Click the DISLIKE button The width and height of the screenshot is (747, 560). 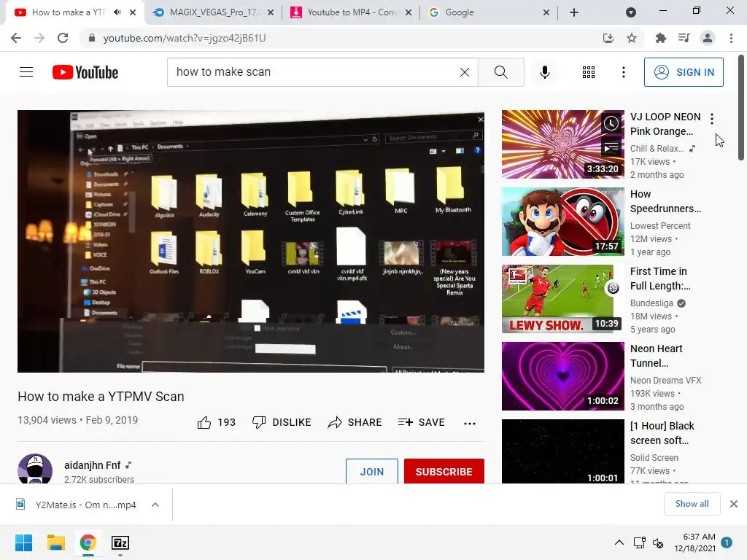[x=282, y=422]
